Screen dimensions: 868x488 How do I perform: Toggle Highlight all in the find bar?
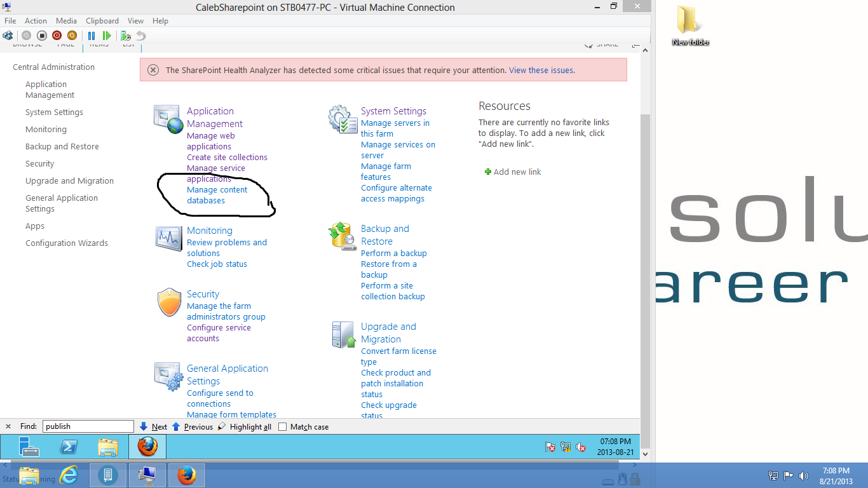pyautogui.click(x=245, y=427)
